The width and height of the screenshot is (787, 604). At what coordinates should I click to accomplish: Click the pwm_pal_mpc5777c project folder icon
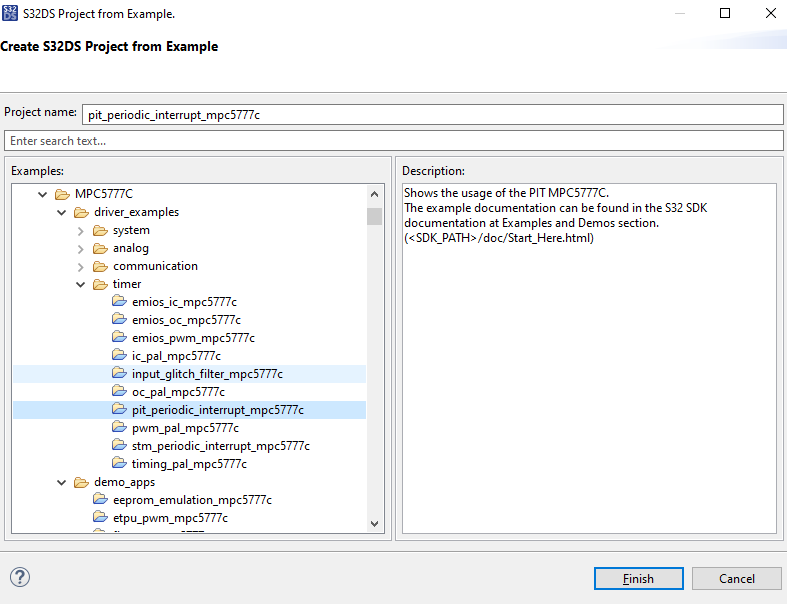coord(119,428)
